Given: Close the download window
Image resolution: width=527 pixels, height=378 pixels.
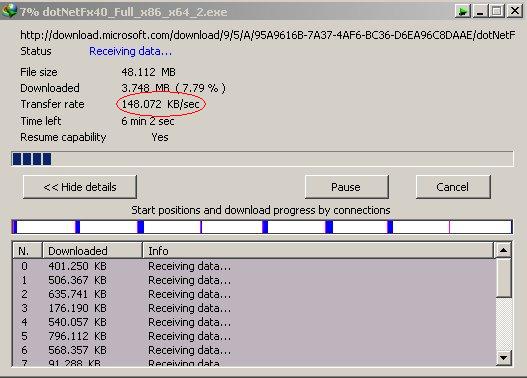Looking at the screenshot, I should (515, 11).
